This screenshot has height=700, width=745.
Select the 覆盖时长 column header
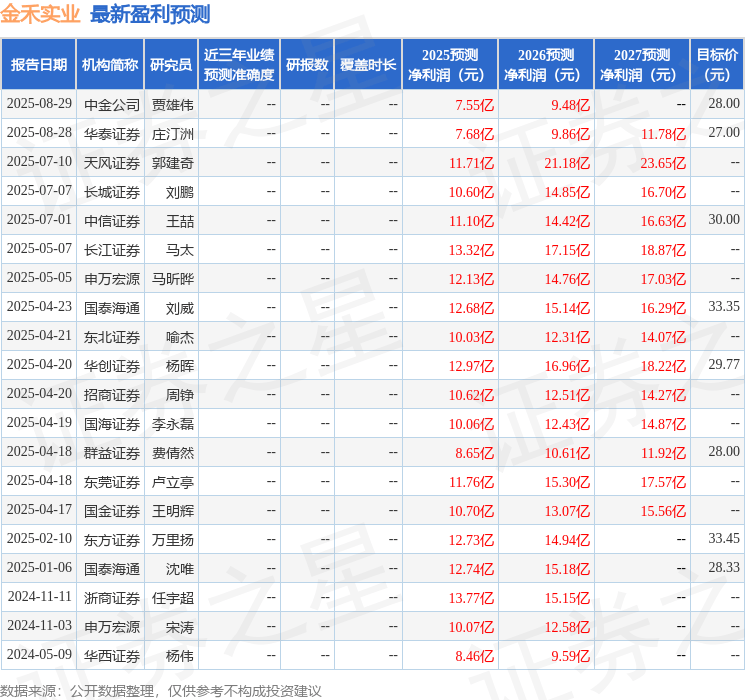[368, 65]
